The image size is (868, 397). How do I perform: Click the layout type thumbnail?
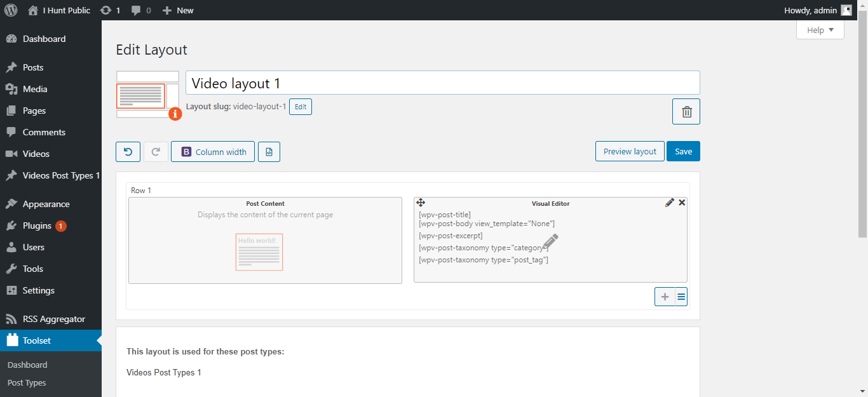(x=147, y=95)
